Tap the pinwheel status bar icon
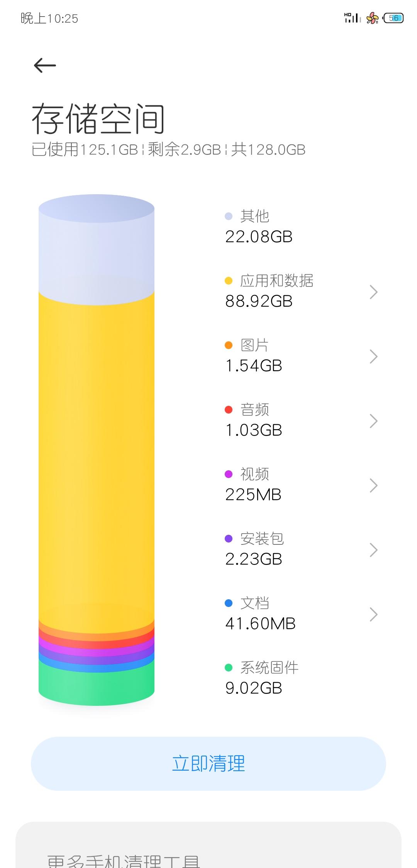The width and height of the screenshot is (417, 868). coord(372,18)
